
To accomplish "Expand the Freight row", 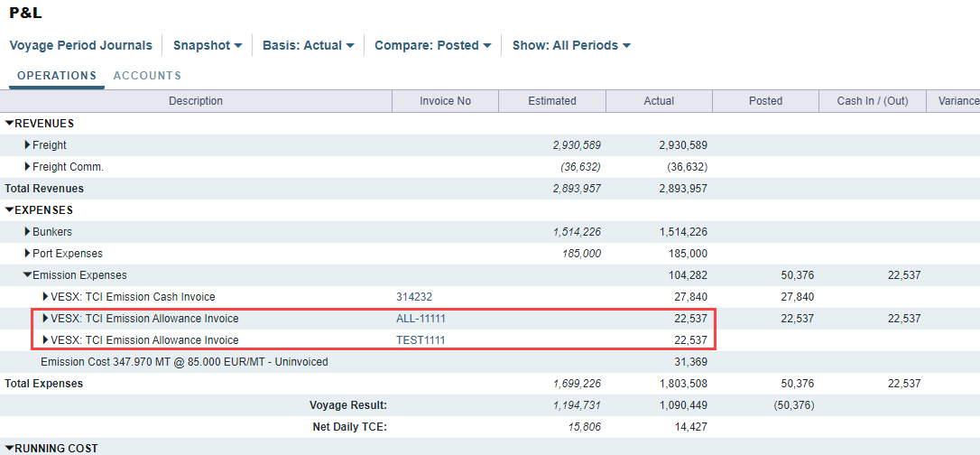I will [28, 145].
